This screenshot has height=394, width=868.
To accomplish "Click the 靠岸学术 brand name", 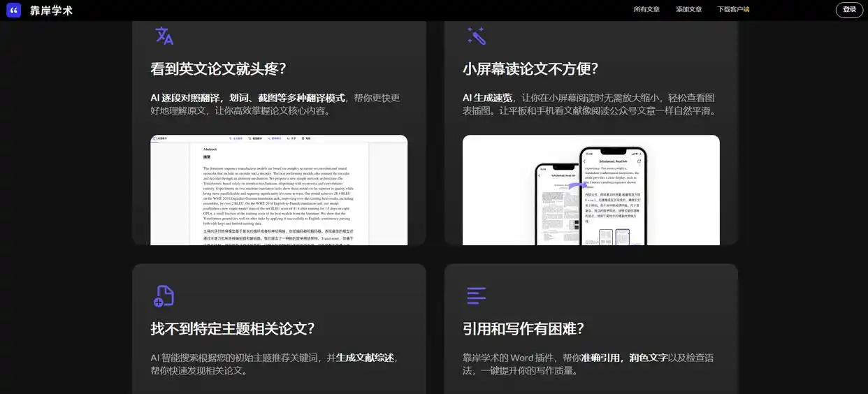I will (x=51, y=10).
